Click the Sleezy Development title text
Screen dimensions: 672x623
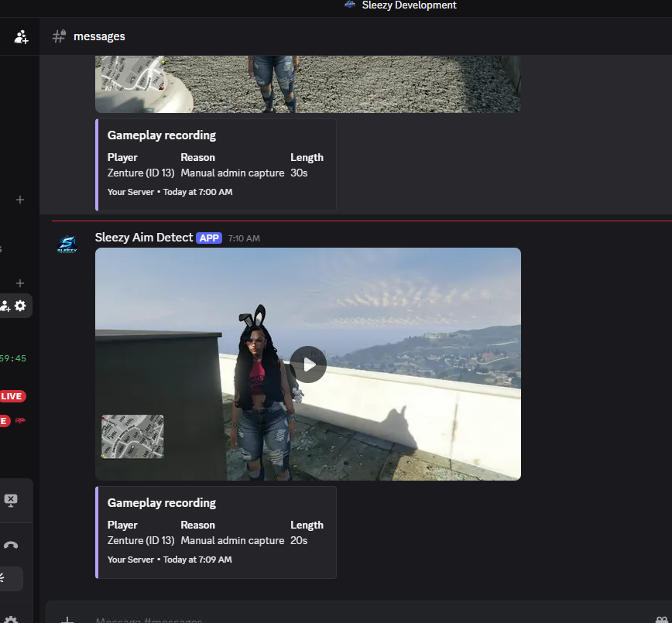click(410, 5)
